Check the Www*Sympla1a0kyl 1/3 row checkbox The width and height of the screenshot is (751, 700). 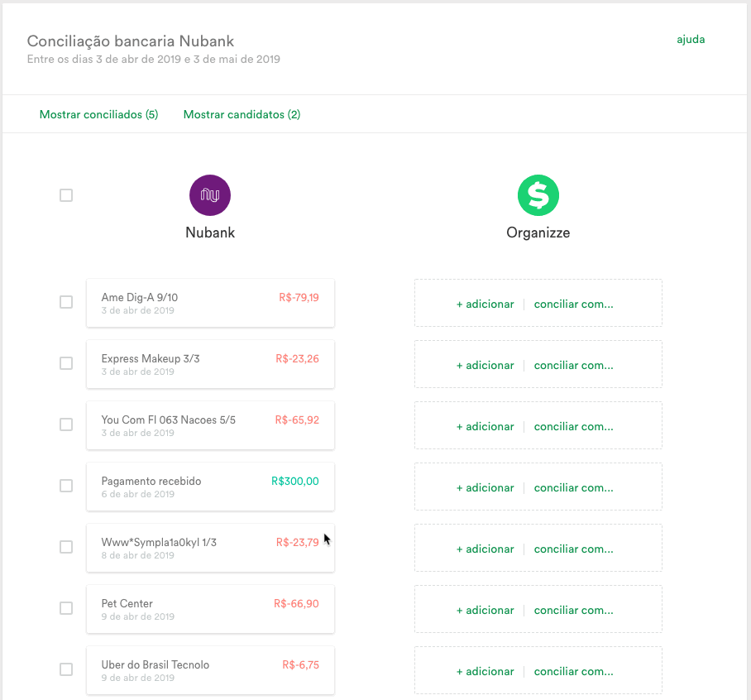[66, 547]
